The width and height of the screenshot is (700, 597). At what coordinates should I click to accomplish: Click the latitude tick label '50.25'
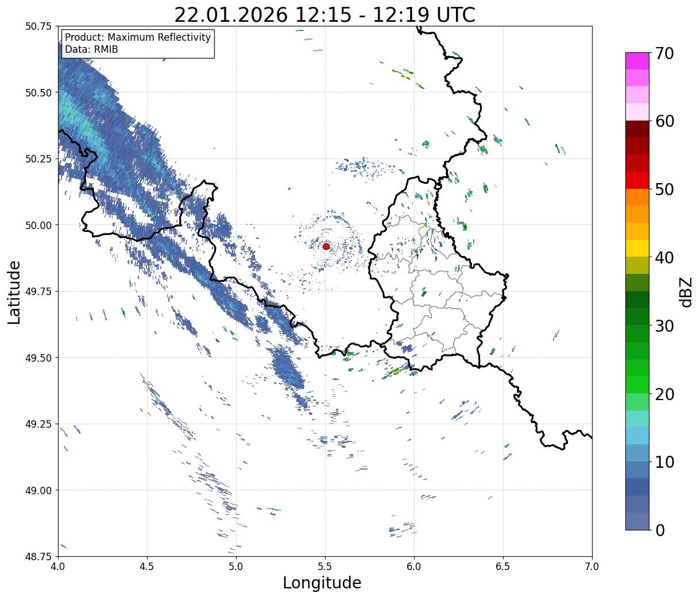38,159
